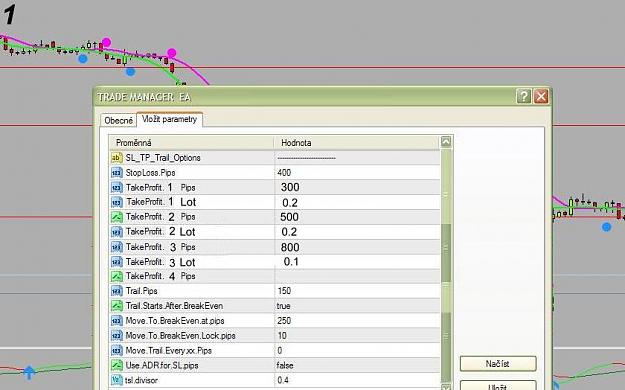Click the Move.Trail.Every.xx.Pips variable name
The image size is (625, 390).
pos(169,351)
